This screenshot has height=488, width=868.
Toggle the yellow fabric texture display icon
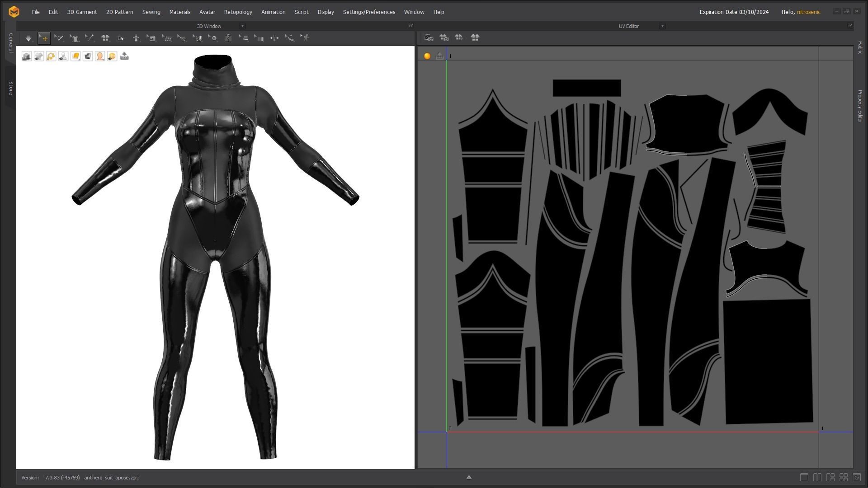(x=75, y=56)
